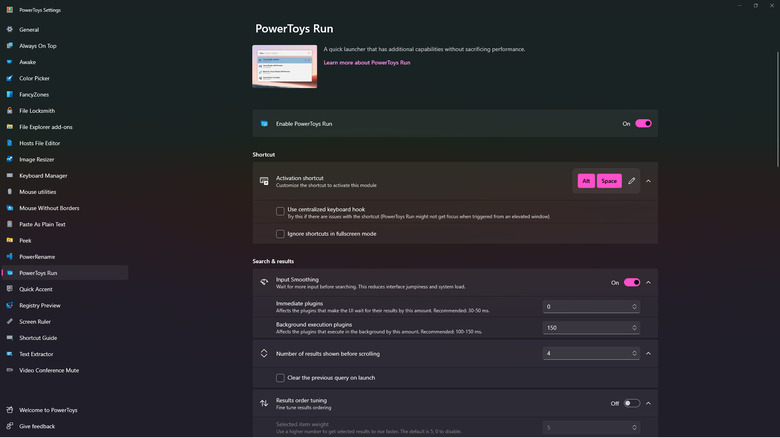Toggle Enable PowerToys Run switch off

643,124
